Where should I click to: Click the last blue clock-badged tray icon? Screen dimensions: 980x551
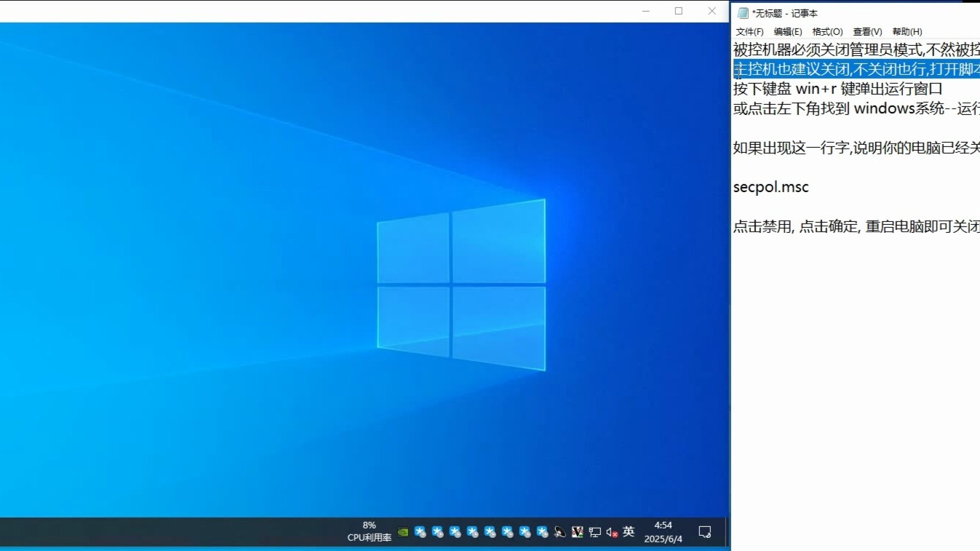tap(542, 531)
